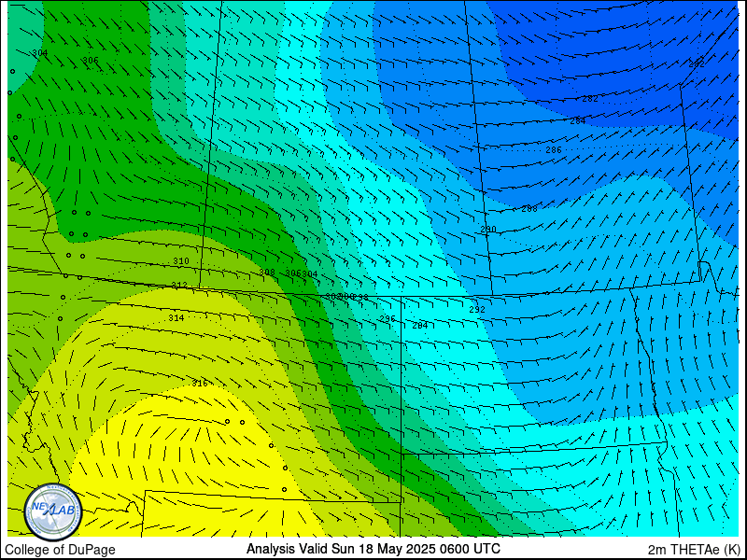Click the "College of DuPage" caption
The height and width of the screenshot is (560, 747).
pyautogui.click(x=60, y=550)
